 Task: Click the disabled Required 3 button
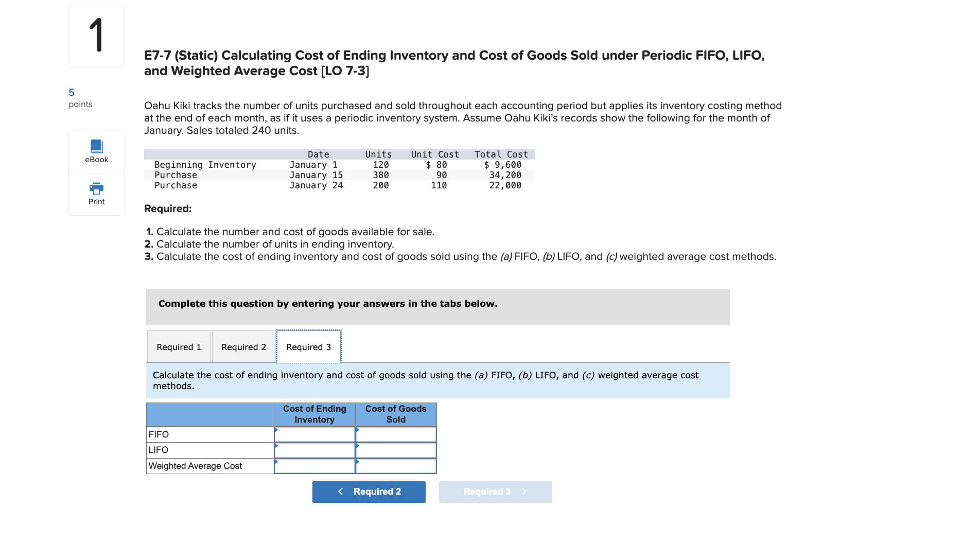click(495, 491)
